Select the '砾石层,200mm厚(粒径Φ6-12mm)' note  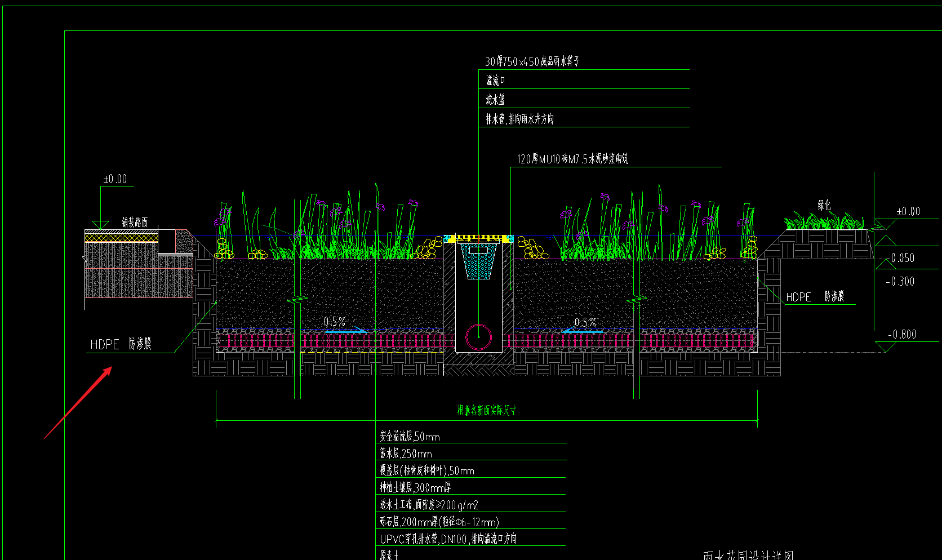[439, 522]
